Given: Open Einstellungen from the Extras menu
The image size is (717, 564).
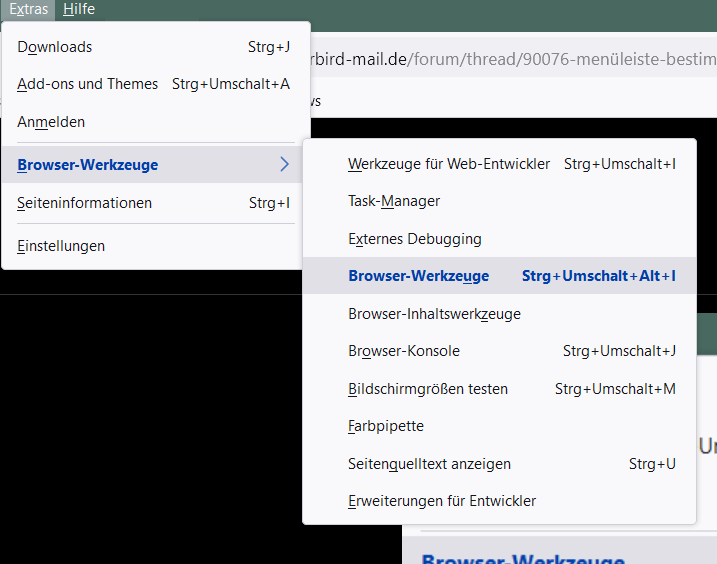Looking at the screenshot, I should coord(61,246).
